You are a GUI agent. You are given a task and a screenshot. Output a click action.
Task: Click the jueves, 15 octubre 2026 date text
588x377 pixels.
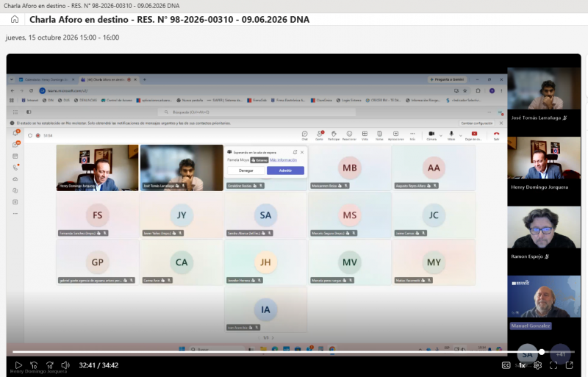tap(62, 37)
